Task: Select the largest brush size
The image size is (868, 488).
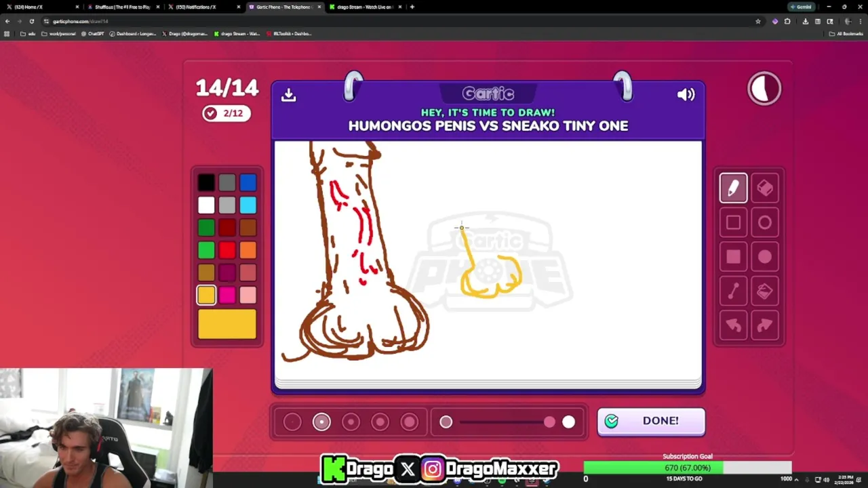Action: pos(409,422)
